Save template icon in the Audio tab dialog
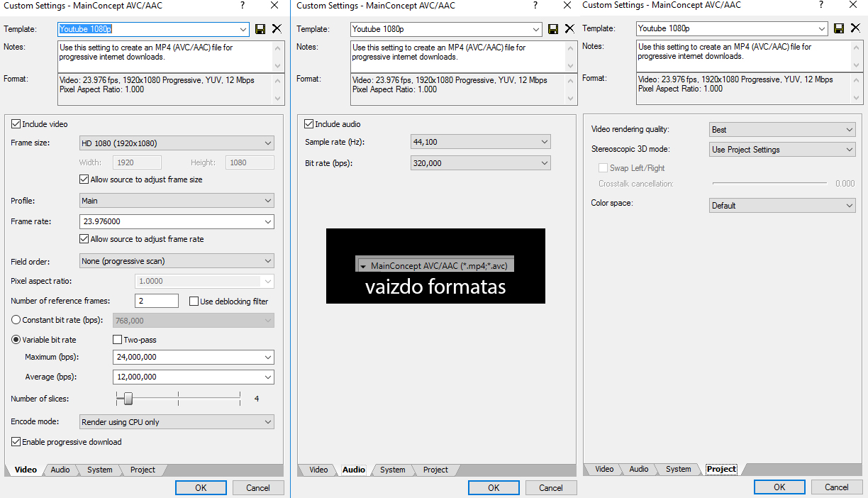 [553, 29]
